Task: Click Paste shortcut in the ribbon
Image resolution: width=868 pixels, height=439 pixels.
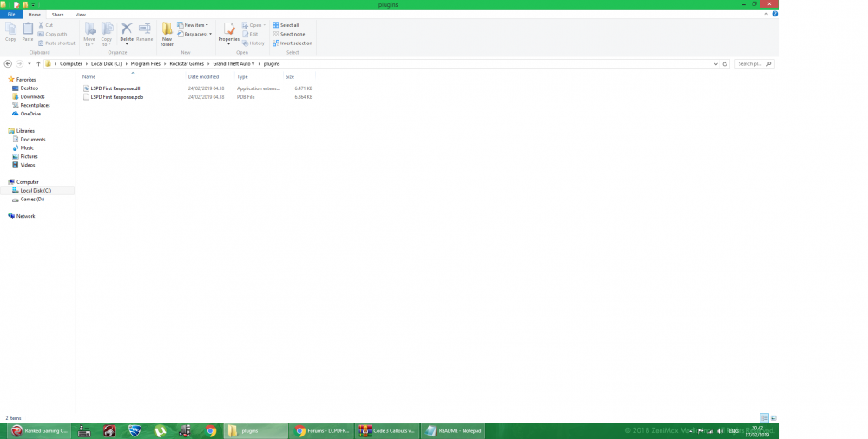Action: click(x=56, y=43)
